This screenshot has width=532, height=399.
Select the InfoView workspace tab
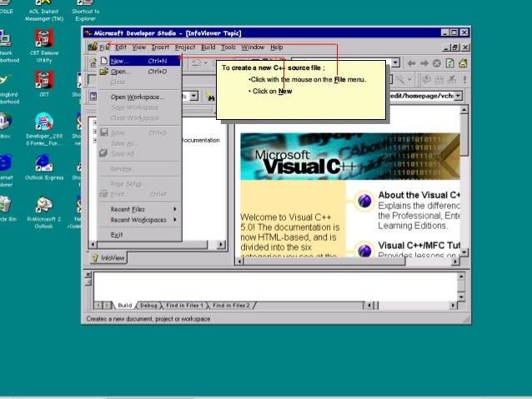(108, 258)
